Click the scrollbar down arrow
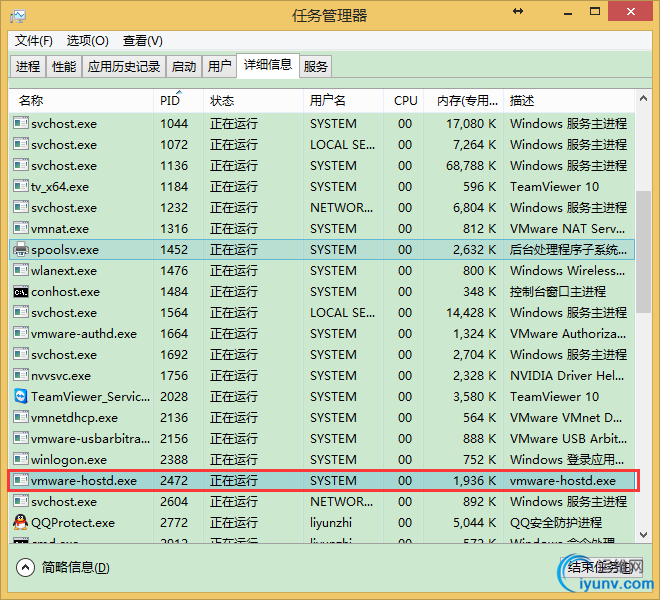660x600 pixels. pyautogui.click(x=643, y=535)
